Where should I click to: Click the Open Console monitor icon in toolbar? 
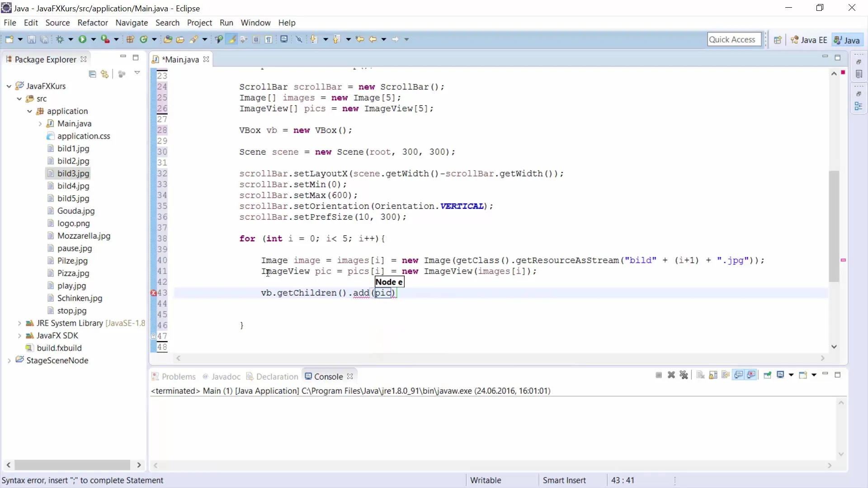pyautogui.click(x=284, y=40)
